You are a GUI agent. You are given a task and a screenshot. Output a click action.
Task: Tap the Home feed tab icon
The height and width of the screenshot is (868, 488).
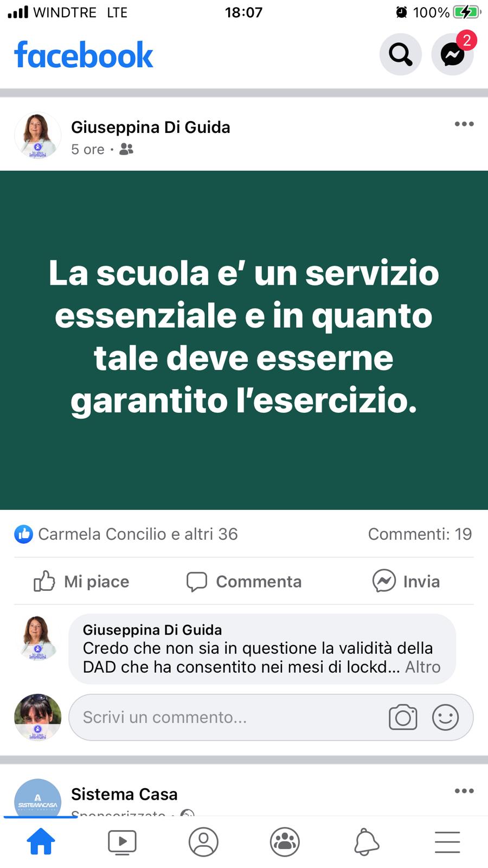coord(41,842)
